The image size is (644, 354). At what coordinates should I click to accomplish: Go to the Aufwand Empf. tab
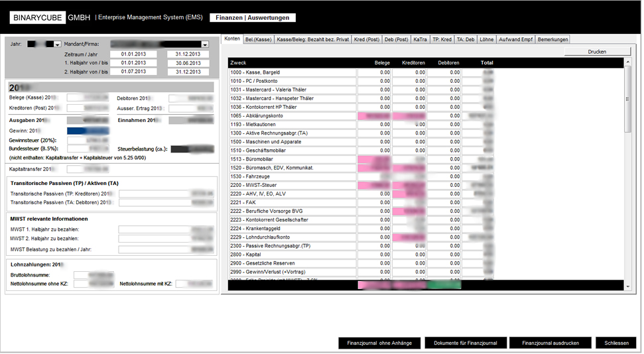click(x=515, y=39)
